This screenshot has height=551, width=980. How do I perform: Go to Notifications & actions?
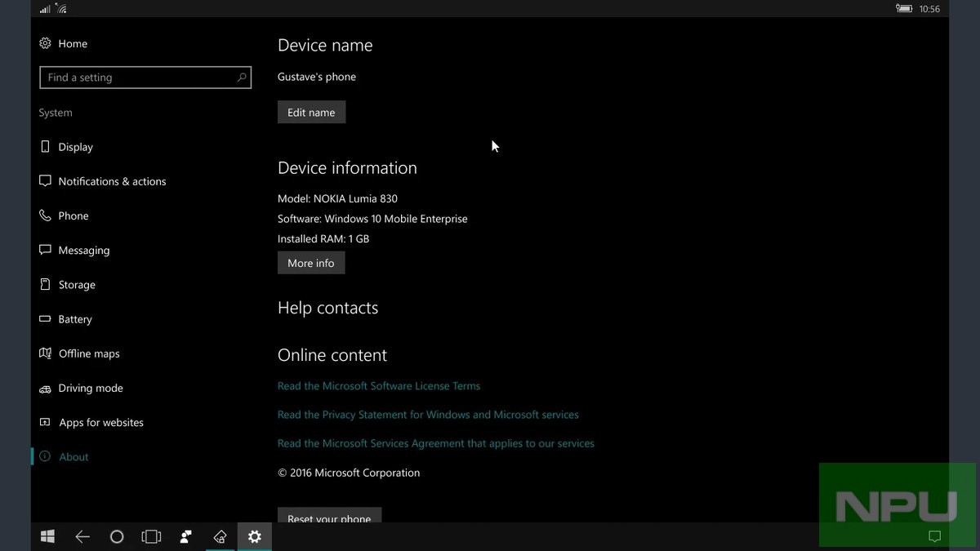click(x=112, y=181)
